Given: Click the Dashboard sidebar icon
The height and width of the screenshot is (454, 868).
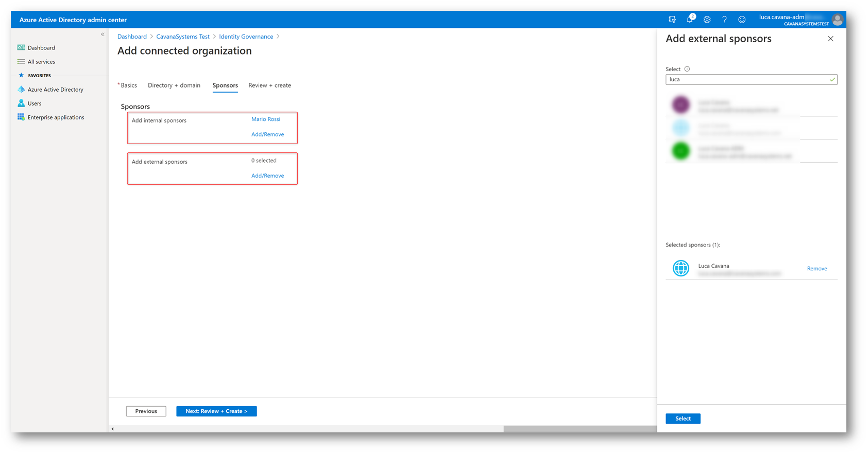Looking at the screenshot, I should (x=21, y=47).
